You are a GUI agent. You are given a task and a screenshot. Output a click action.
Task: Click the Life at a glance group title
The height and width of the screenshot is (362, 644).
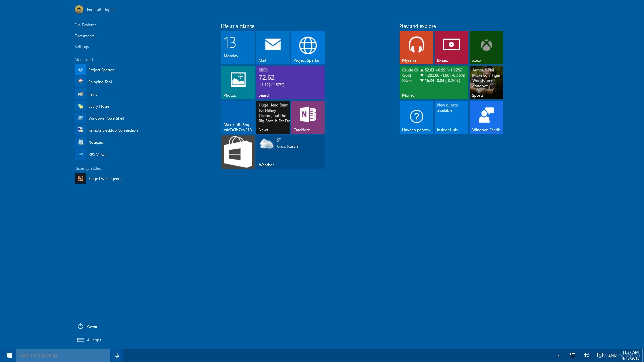(x=237, y=26)
